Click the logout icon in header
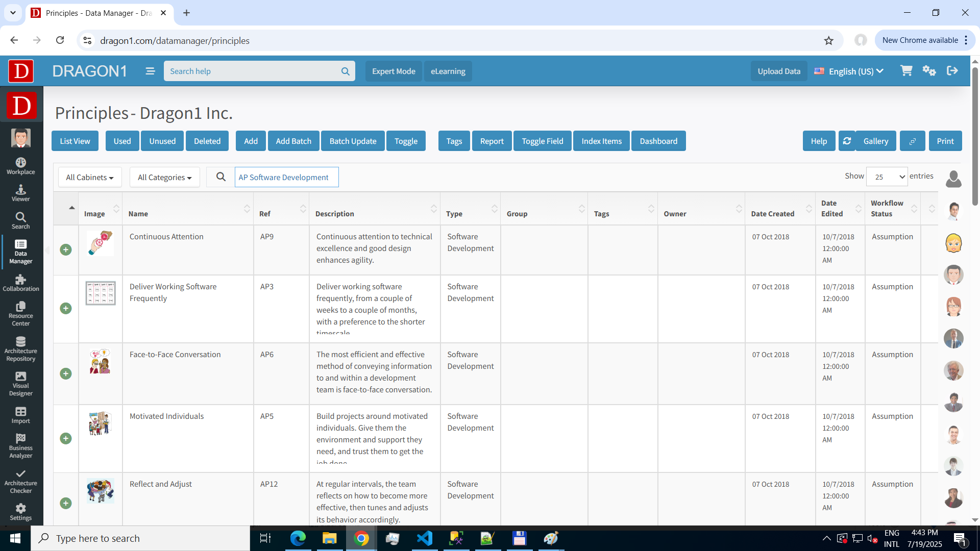 pos(952,71)
